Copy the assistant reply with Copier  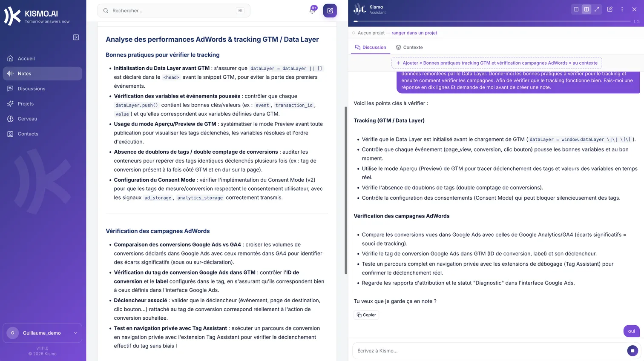click(366, 315)
